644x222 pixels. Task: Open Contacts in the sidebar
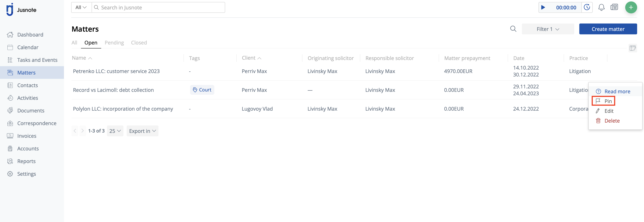pos(27,85)
